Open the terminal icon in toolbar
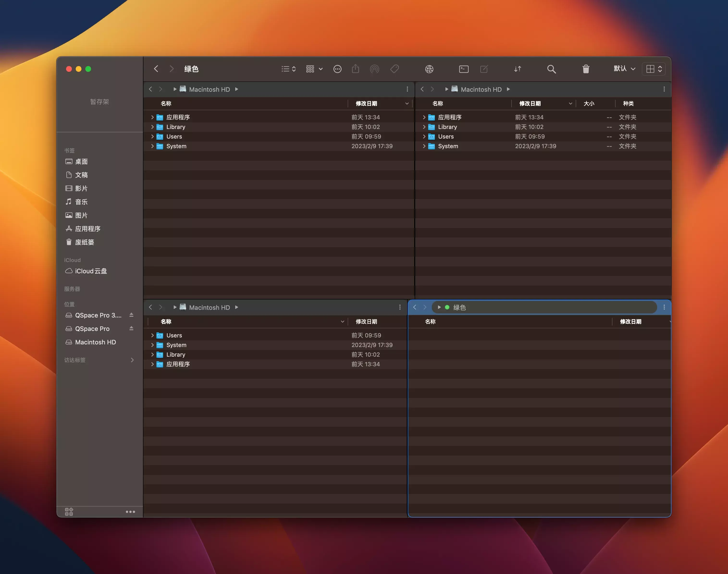 [x=463, y=69]
